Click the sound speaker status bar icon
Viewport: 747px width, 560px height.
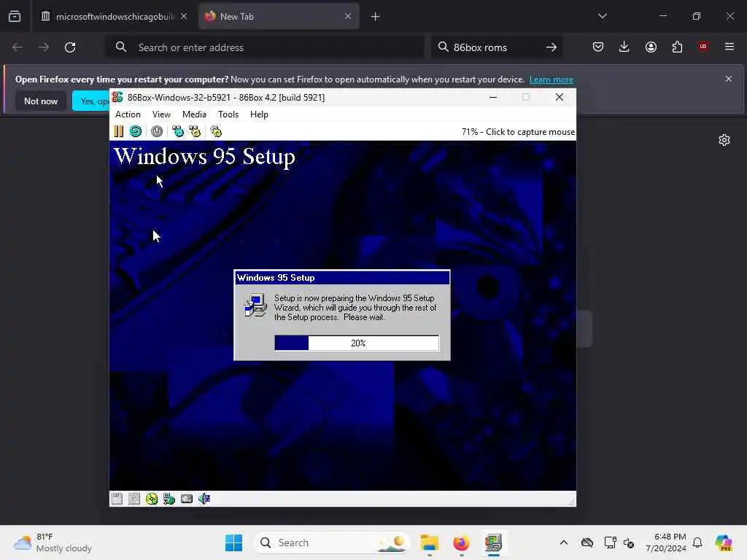(x=204, y=499)
